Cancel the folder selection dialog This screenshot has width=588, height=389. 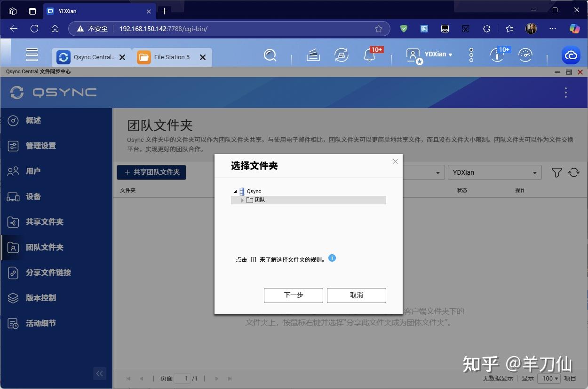[x=356, y=296]
